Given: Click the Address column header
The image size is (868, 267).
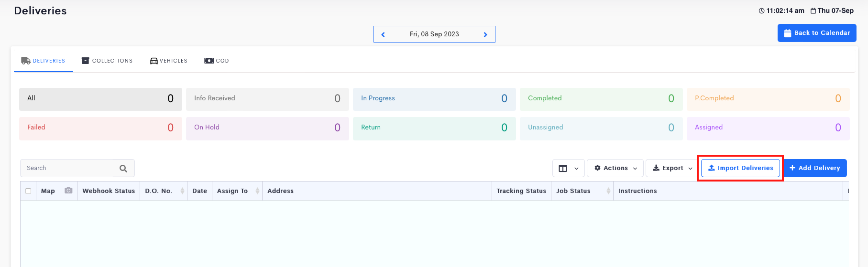Looking at the screenshot, I should coord(377,191).
